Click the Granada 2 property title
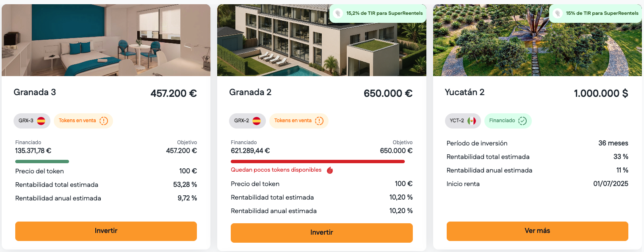644x252 pixels. [x=250, y=92]
